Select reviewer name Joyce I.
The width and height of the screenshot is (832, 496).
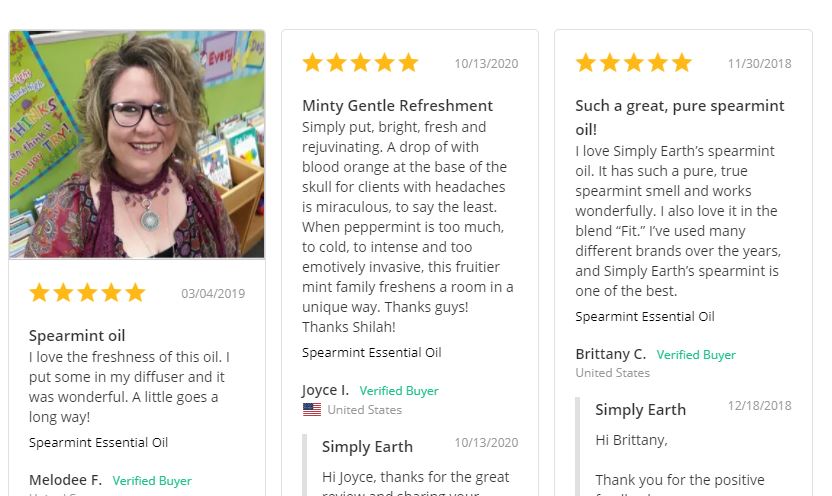[x=326, y=390]
